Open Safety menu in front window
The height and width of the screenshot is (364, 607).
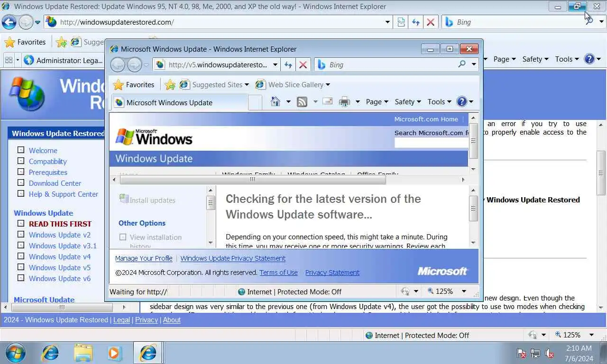pos(408,101)
